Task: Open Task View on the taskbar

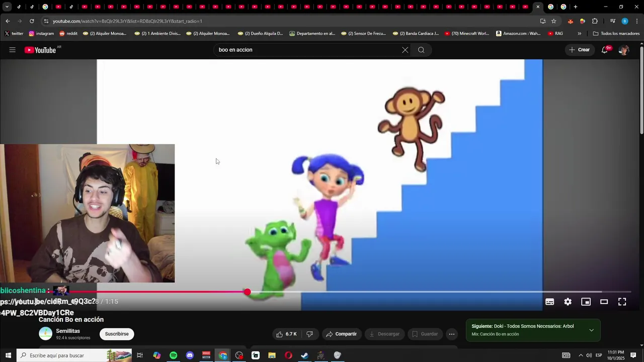Action: (140, 355)
